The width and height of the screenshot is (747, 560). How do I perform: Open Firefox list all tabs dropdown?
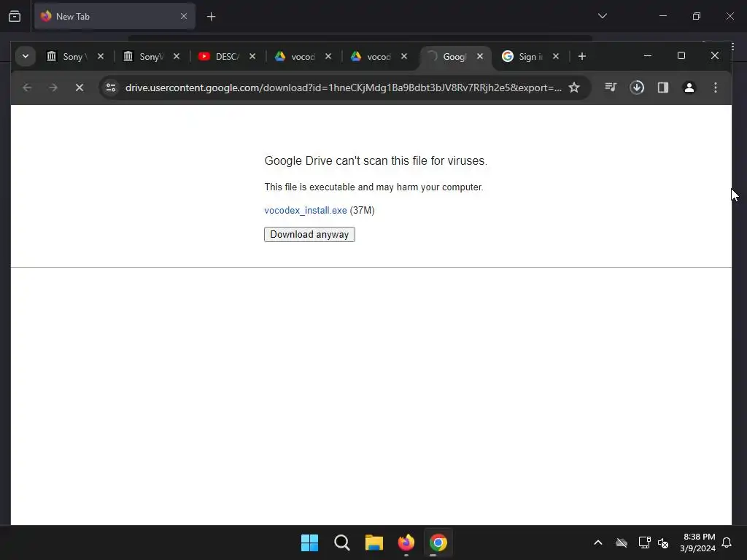(x=602, y=16)
